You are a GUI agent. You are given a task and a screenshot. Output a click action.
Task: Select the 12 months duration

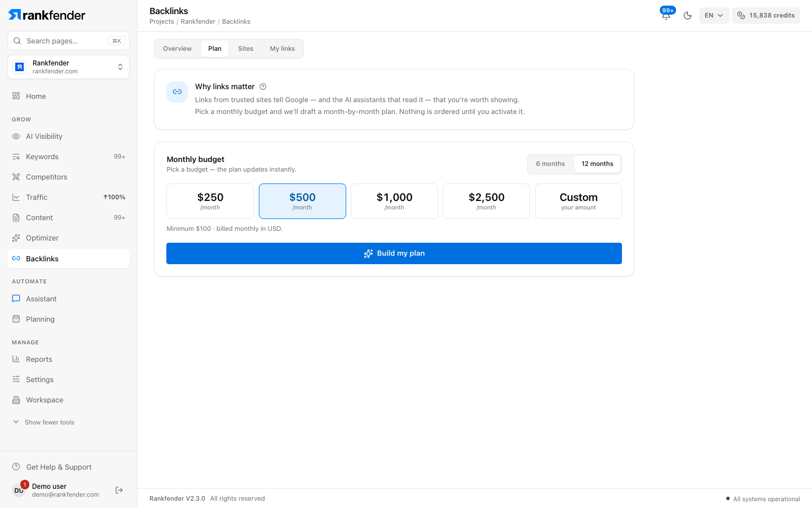coord(597,164)
